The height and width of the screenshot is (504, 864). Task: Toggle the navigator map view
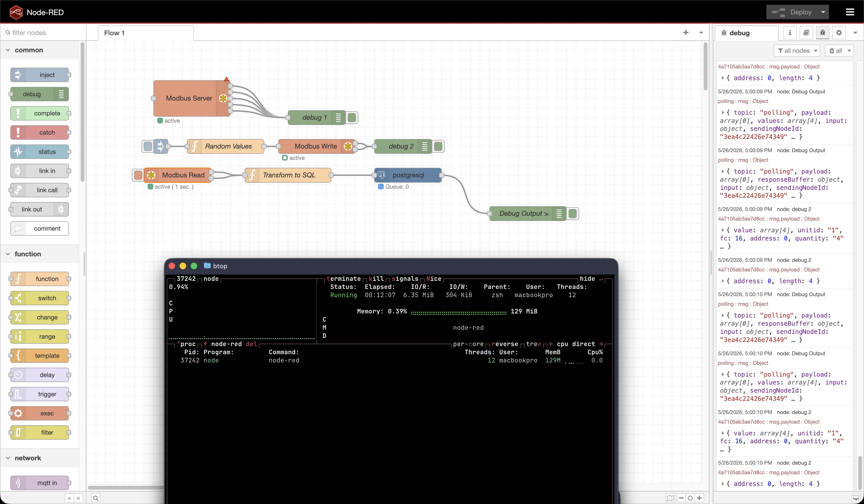[671, 498]
